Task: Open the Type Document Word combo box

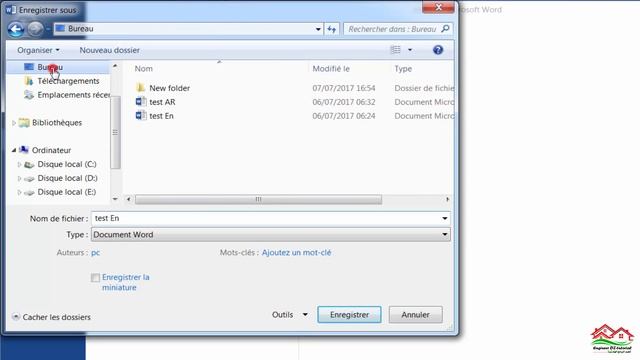Action: tap(271, 235)
